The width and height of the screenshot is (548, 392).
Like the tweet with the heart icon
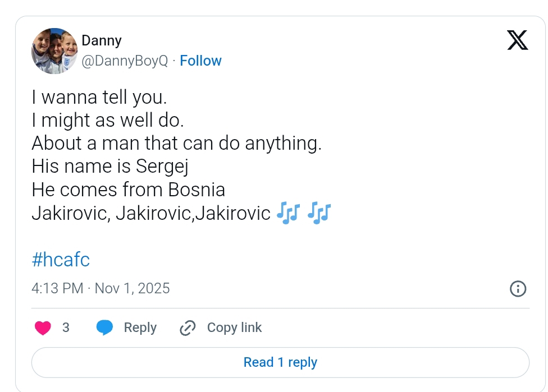pyautogui.click(x=43, y=328)
